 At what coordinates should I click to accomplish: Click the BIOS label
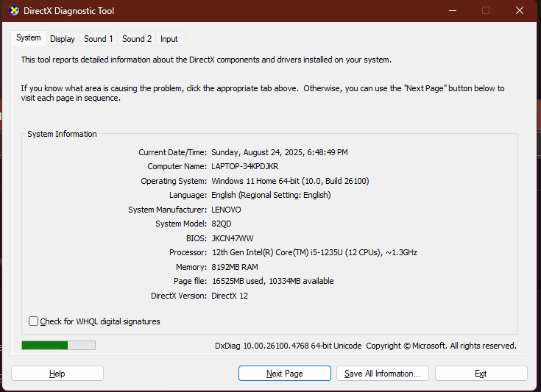[197, 238]
